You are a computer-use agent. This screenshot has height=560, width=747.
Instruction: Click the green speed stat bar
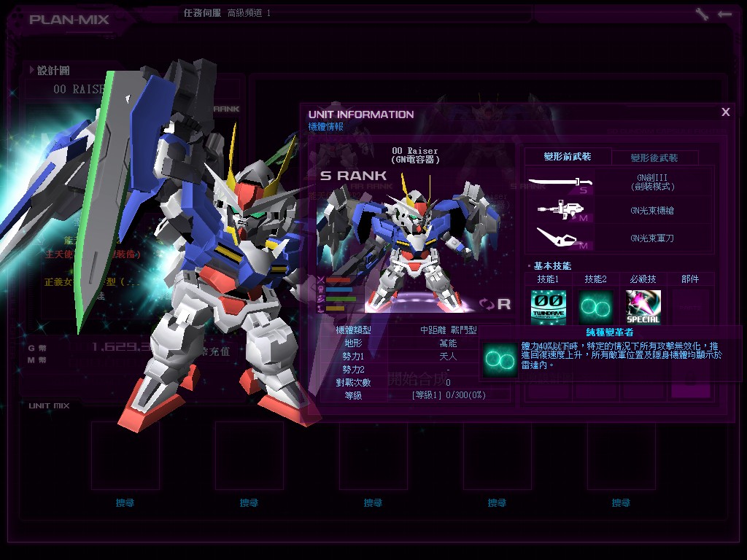(341, 299)
